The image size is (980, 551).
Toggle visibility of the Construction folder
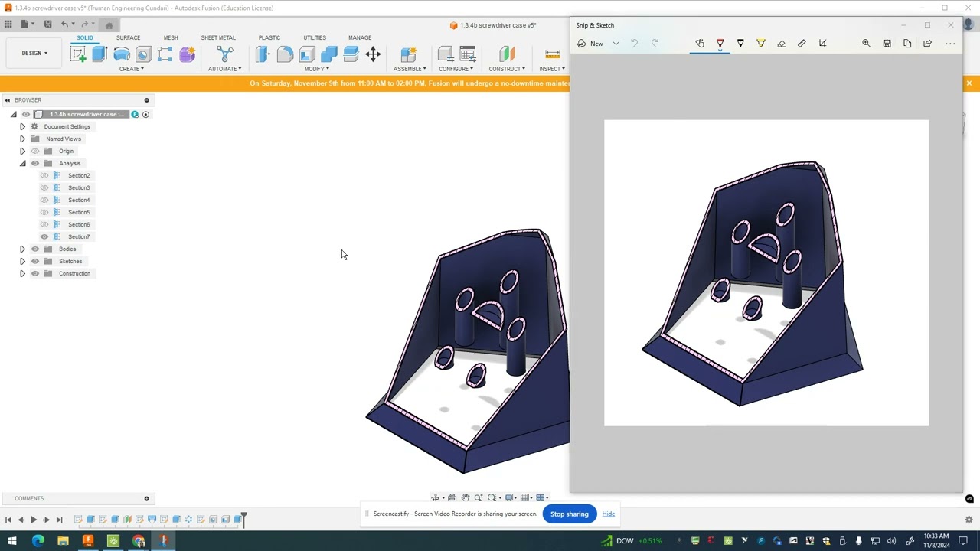point(35,273)
